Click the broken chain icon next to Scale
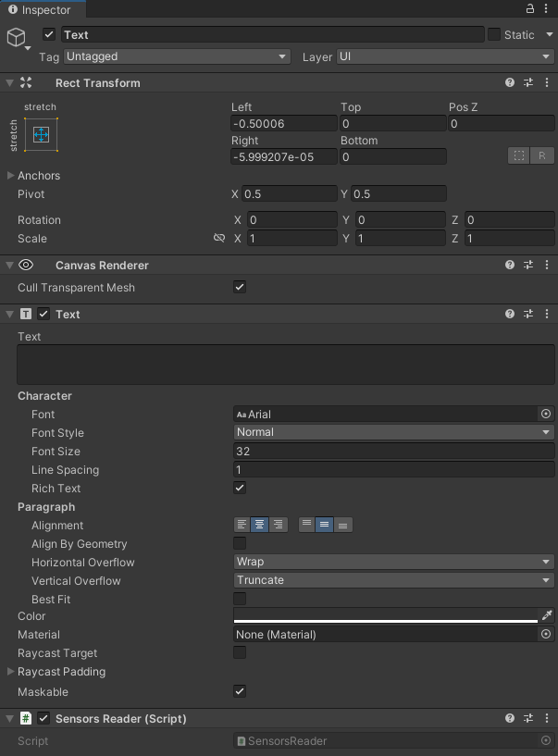 [219, 238]
